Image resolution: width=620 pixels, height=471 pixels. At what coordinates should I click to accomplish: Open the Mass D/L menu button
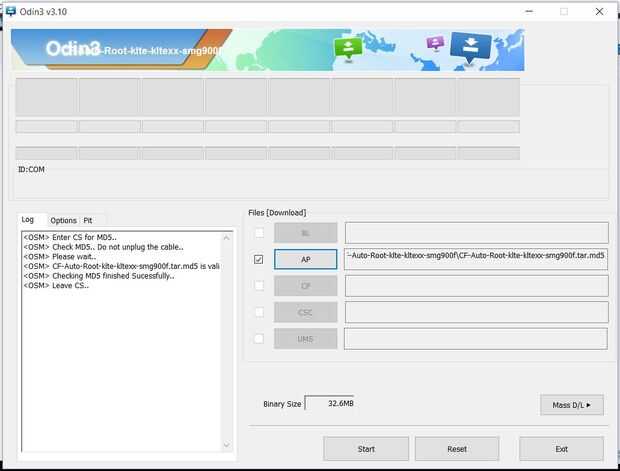(x=572, y=405)
